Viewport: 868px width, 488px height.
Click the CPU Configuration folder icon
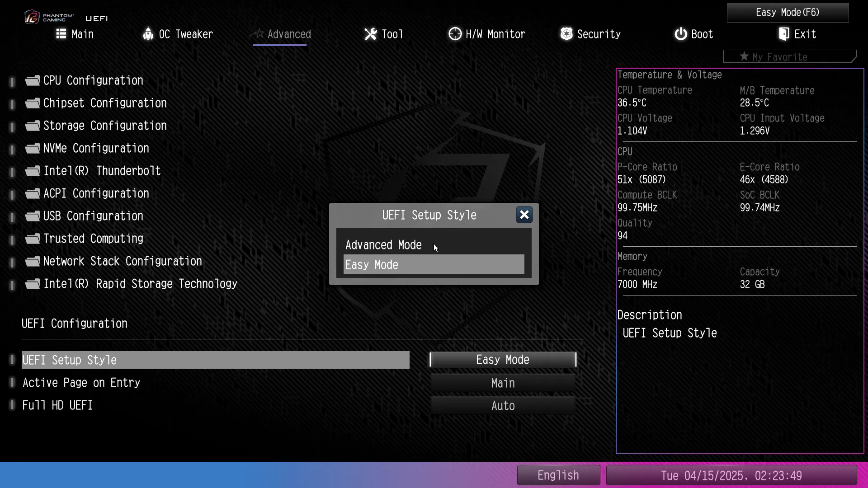tap(32, 80)
